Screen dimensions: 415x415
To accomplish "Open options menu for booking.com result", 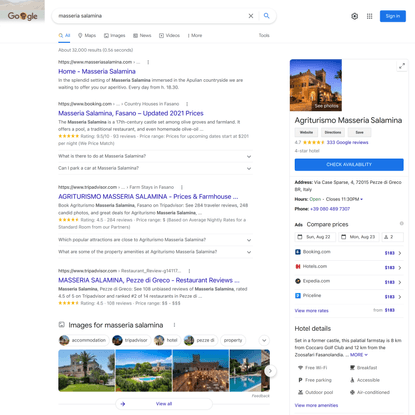I will pyautogui.click(x=187, y=104).
